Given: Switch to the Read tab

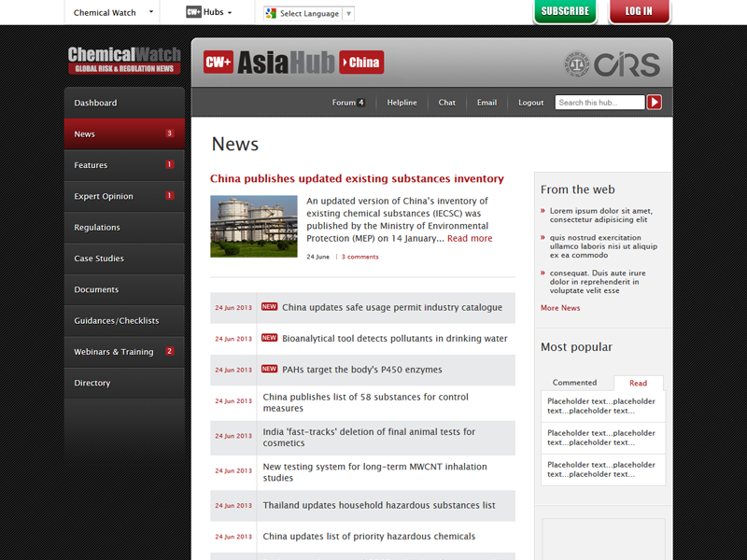Looking at the screenshot, I should [x=638, y=383].
